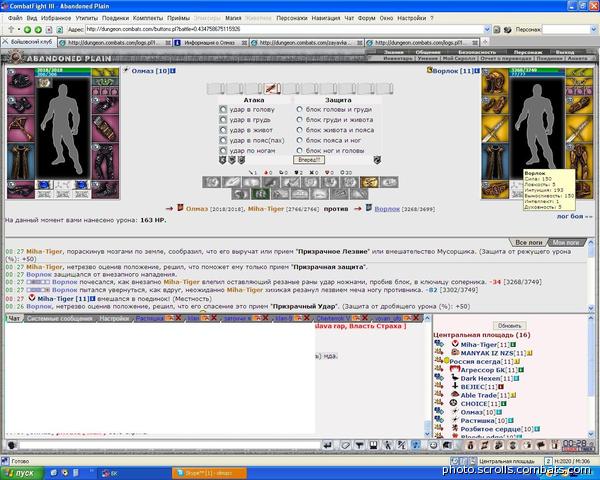Click the battle log vertical scrollbar
This screenshot has height=480, width=600.
point(590,274)
